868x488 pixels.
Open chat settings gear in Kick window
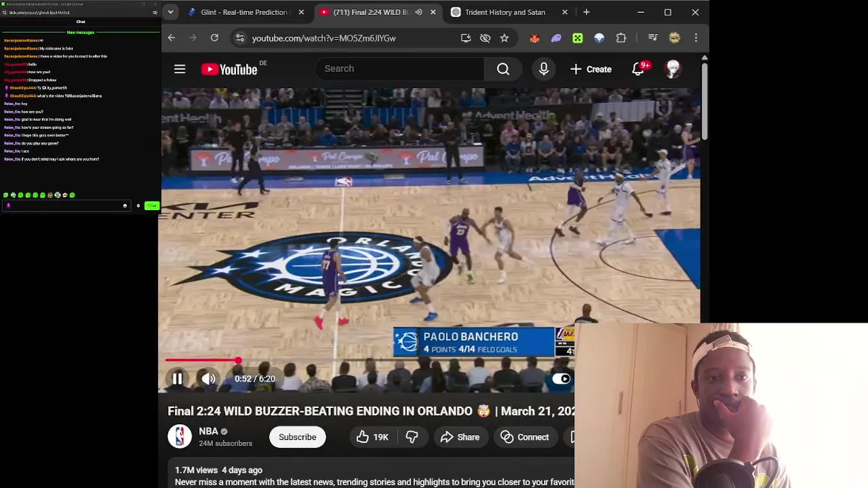138,205
